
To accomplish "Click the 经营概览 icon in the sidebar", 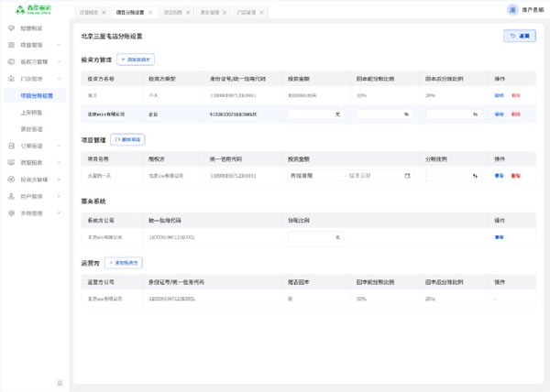I will (x=11, y=28).
